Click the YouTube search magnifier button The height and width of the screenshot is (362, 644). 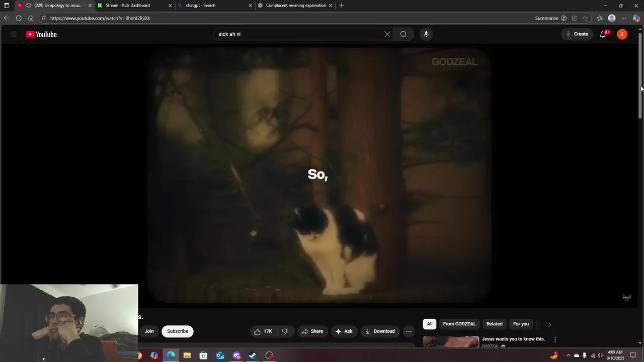[x=404, y=34]
